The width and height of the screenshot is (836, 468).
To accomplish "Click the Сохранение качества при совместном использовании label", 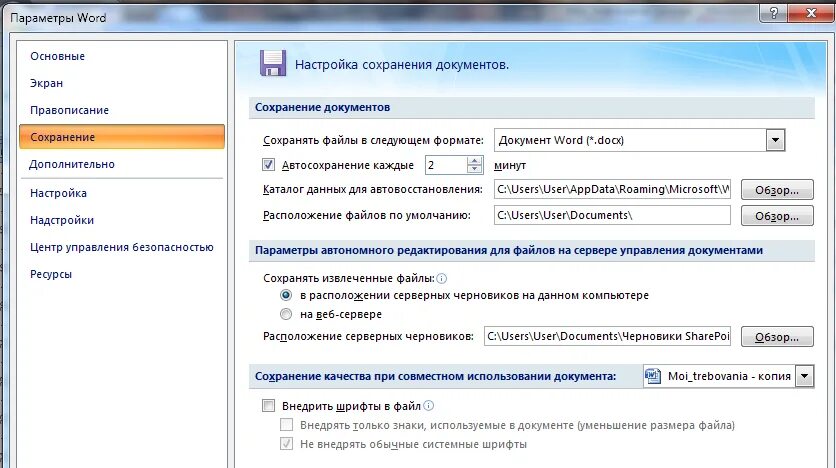I will coord(435,376).
